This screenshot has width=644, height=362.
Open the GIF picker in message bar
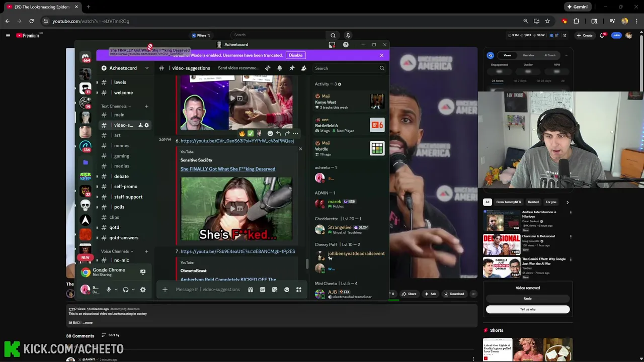coord(263,290)
